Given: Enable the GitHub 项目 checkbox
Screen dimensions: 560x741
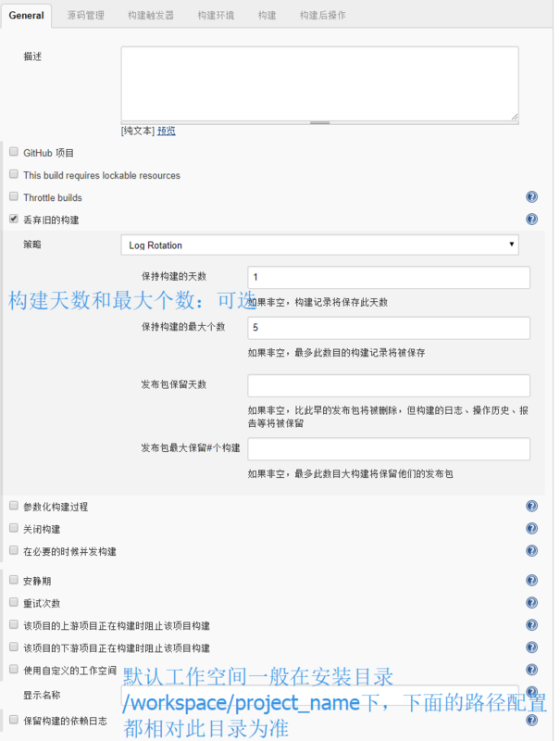Looking at the screenshot, I should [x=14, y=152].
